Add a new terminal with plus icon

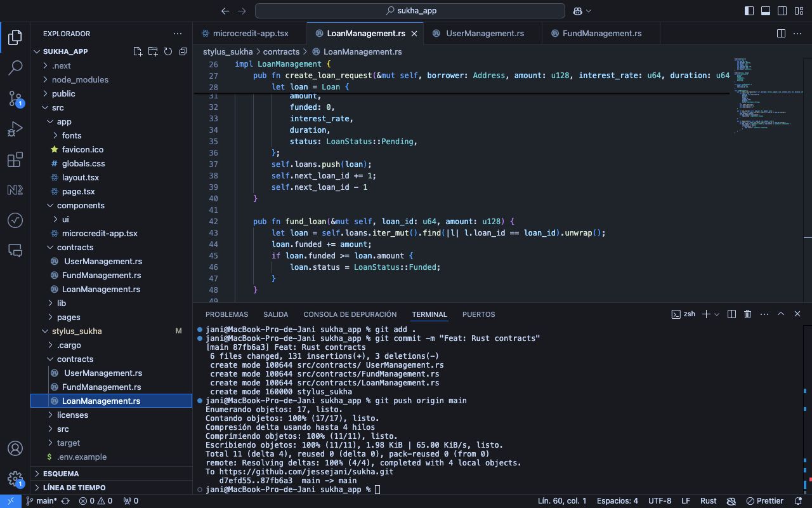[x=706, y=314]
